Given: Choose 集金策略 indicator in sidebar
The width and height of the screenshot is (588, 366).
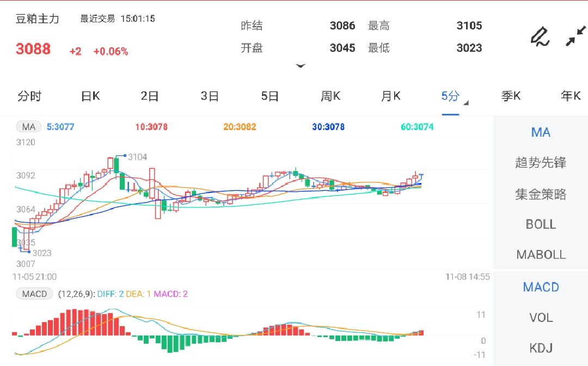Looking at the screenshot, I should click(541, 194).
